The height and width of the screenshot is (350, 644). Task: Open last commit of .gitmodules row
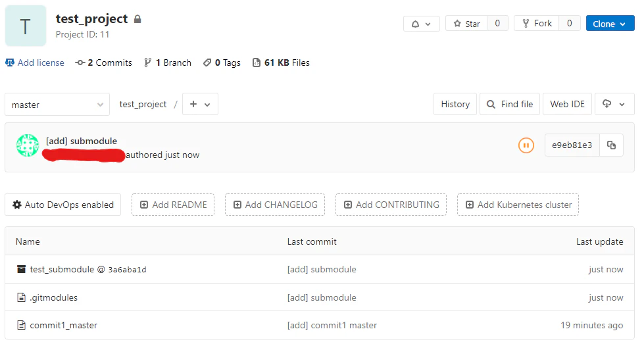coord(322,298)
